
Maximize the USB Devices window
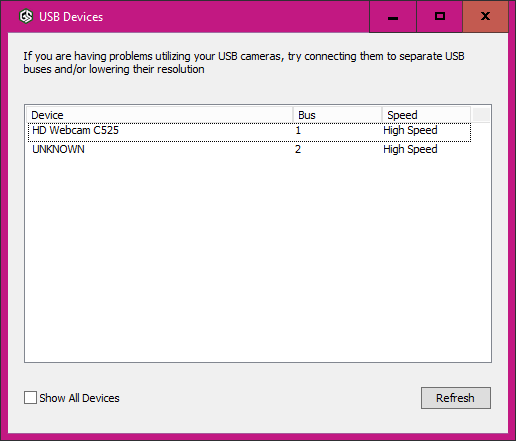click(x=440, y=16)
